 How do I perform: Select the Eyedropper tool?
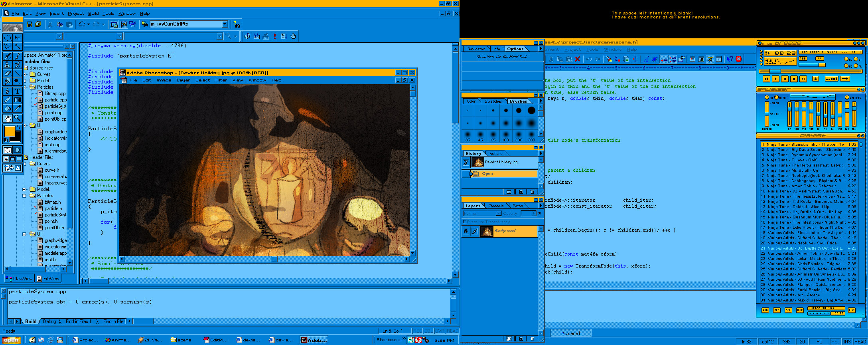(18, 108)
